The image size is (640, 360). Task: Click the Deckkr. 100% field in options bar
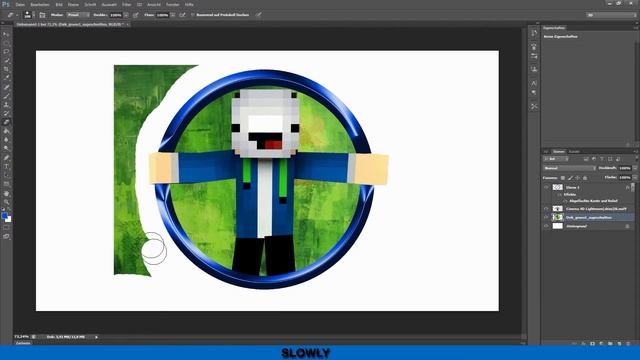coord(116,15)
